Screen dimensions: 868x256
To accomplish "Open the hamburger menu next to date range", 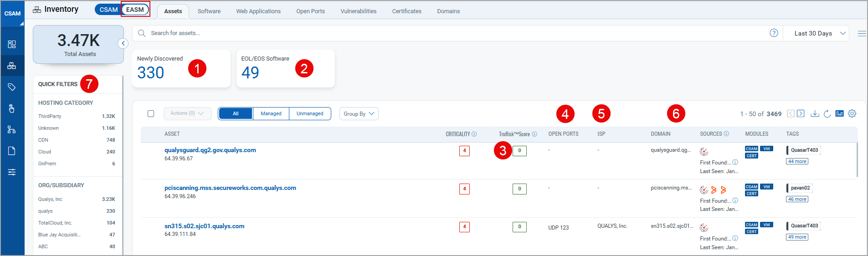I will 862,34.
